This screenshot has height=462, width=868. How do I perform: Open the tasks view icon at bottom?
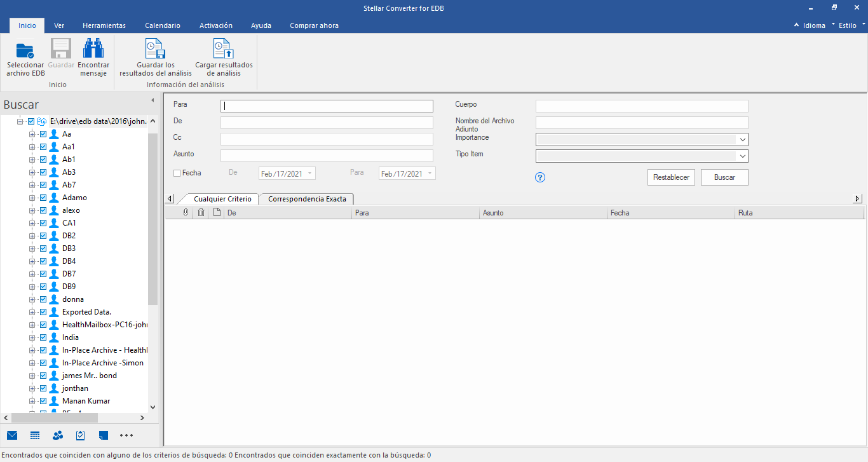81,435
